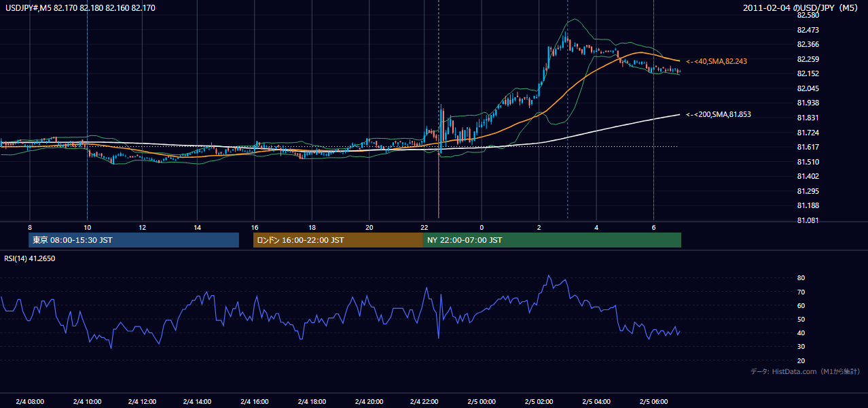Image resolution: width=868 pixels, height=408 pixels.
Task: Click RSI axis level 60
Action: [801, 305]
